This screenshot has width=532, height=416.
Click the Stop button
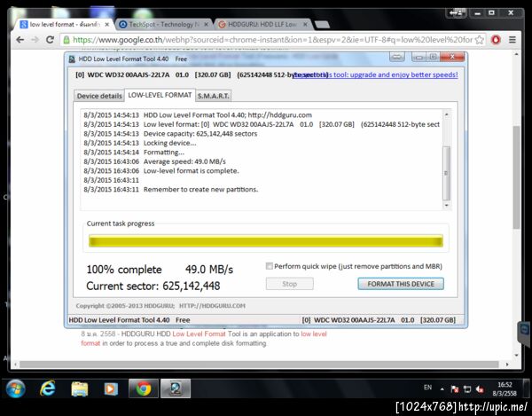coord(289,284)
